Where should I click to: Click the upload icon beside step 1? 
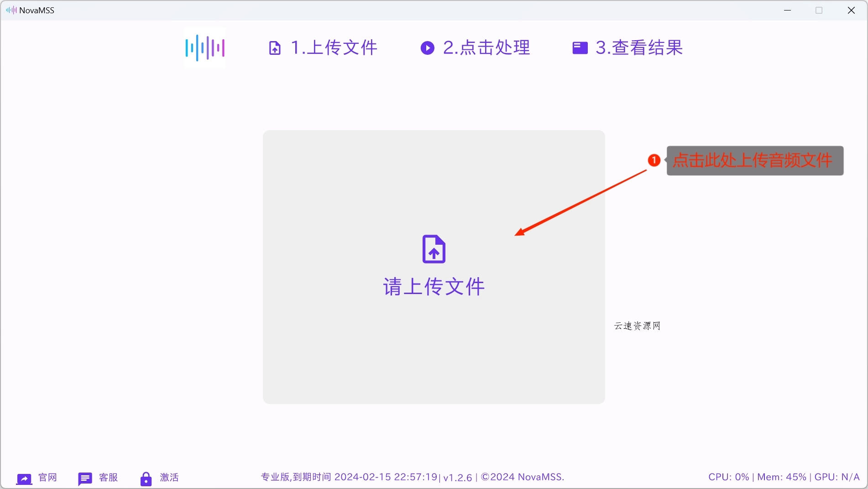pos(275,47)
